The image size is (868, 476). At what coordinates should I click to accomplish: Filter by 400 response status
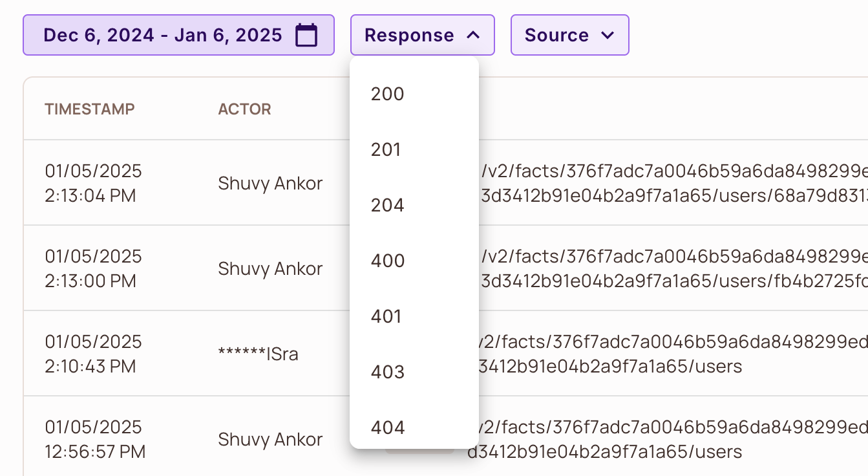(x=388, y=261)
